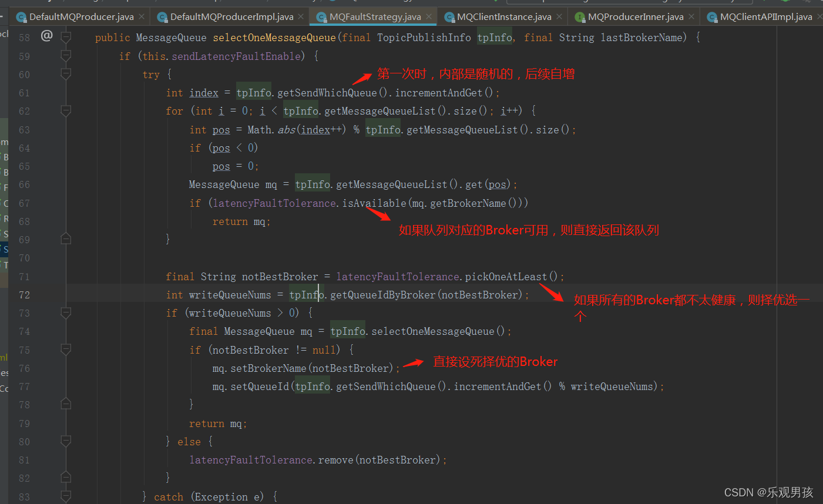The image size is (823, 504).
Task: Click Math.abs call on line 63
Action: tap(271, 130)
